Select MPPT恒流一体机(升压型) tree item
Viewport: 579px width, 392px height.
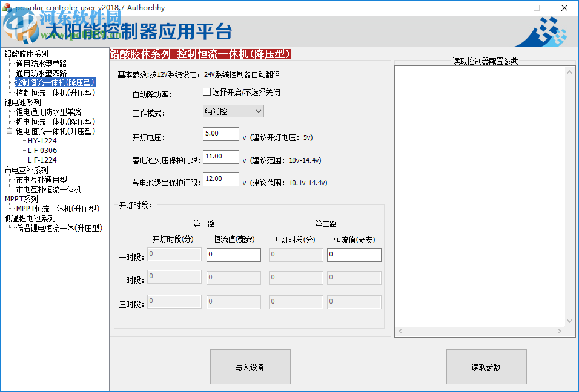pos(58,209)
